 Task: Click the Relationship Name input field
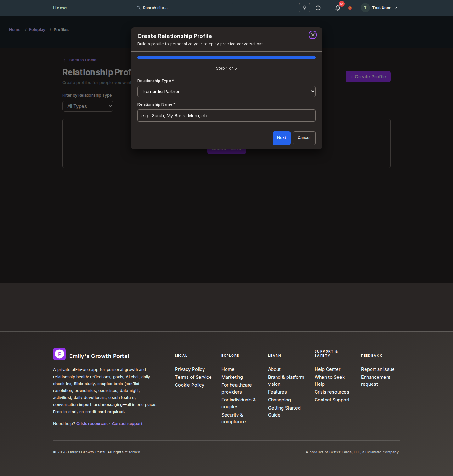pyautogui.click(x=226, y=115)
